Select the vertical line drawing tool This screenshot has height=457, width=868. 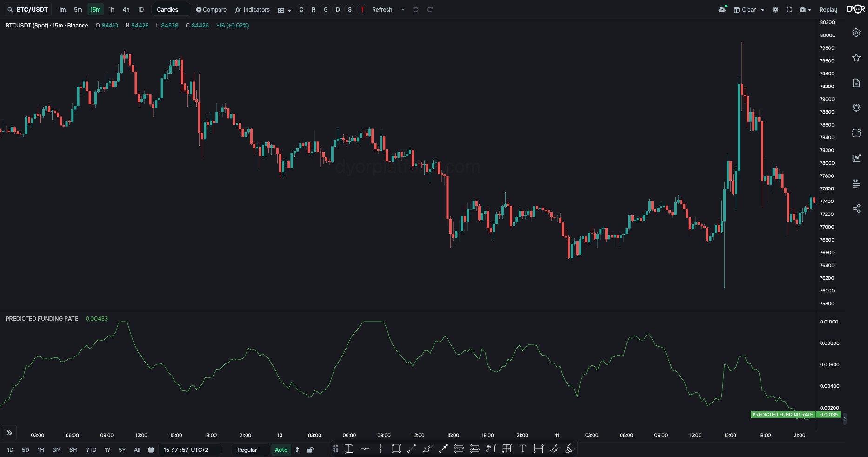tap(381, 449)
